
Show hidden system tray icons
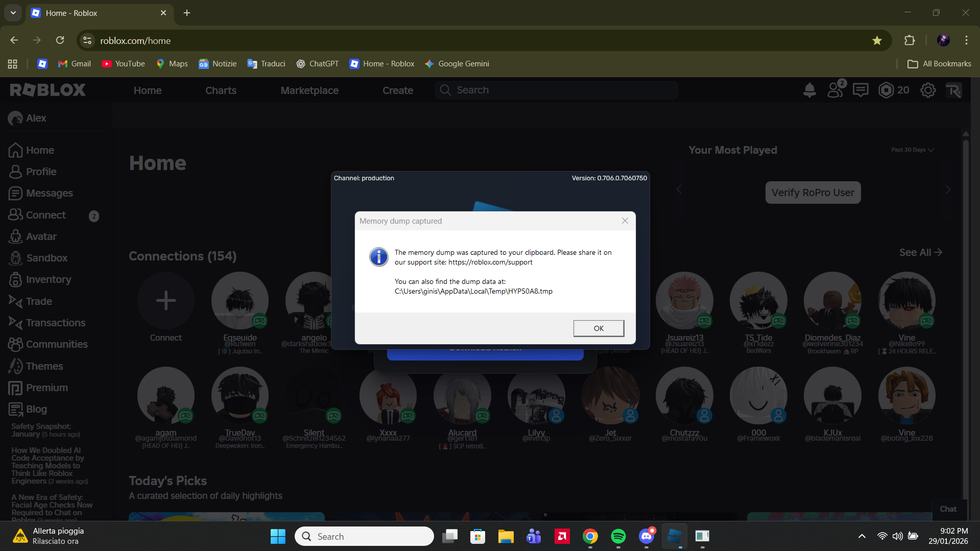point(862,536)
